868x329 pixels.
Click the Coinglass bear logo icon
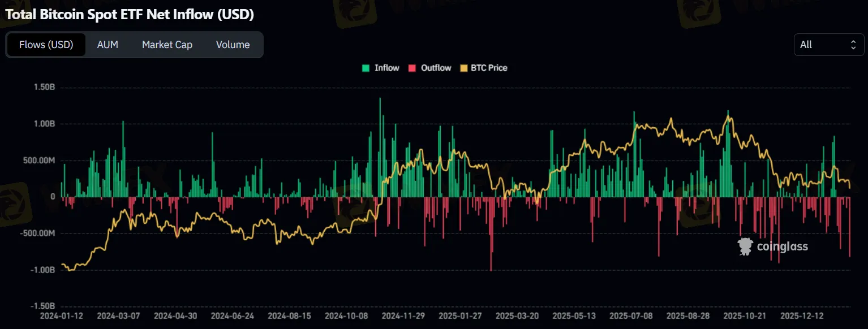point(745,246)
